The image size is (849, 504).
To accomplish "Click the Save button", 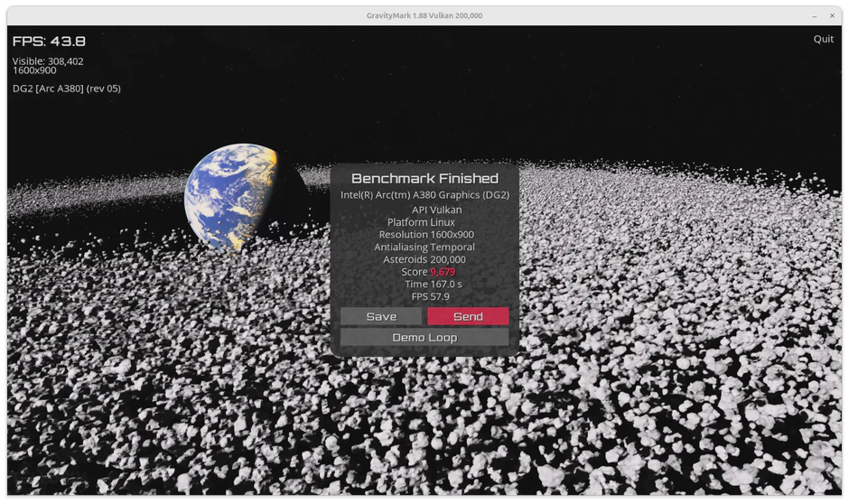I will tap(381, 316).
